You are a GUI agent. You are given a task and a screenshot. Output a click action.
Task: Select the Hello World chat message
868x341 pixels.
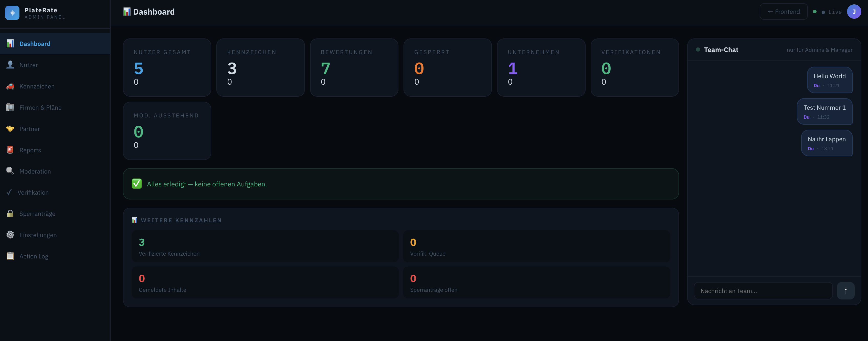[x=830, y=80]
